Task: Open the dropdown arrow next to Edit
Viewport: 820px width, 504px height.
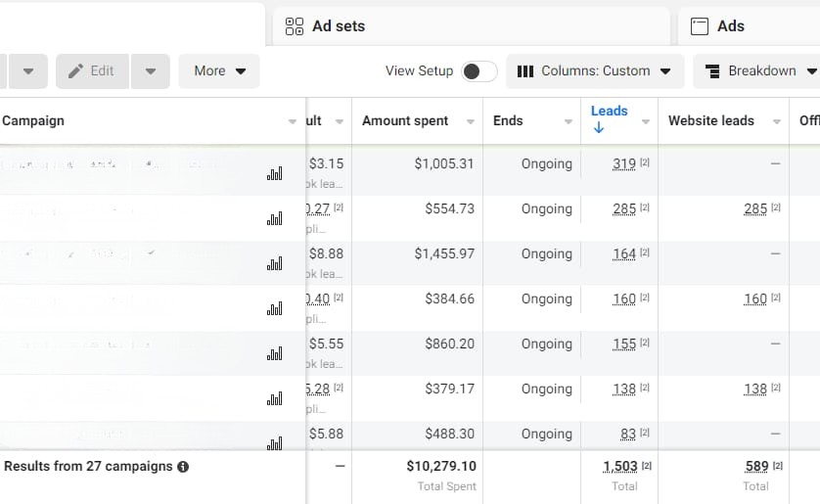Action: point(150,71)
